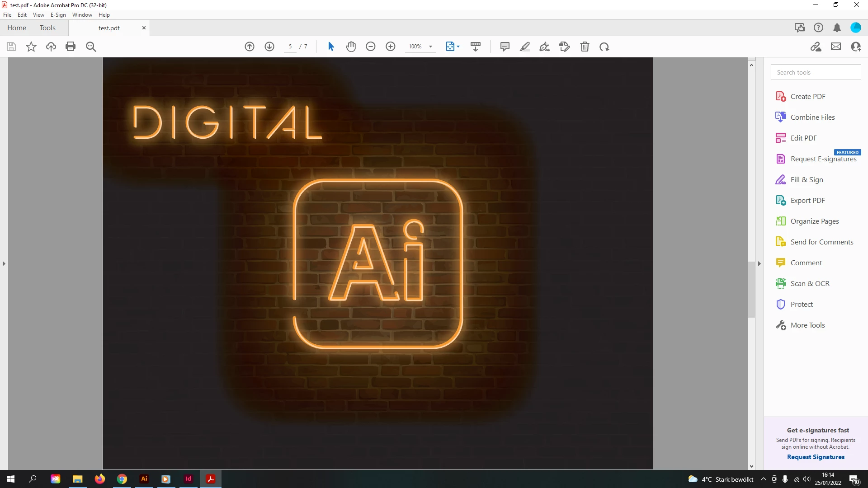Select the Hand pan tool
This screenshot has width=868, height=488.
point(351,47)
